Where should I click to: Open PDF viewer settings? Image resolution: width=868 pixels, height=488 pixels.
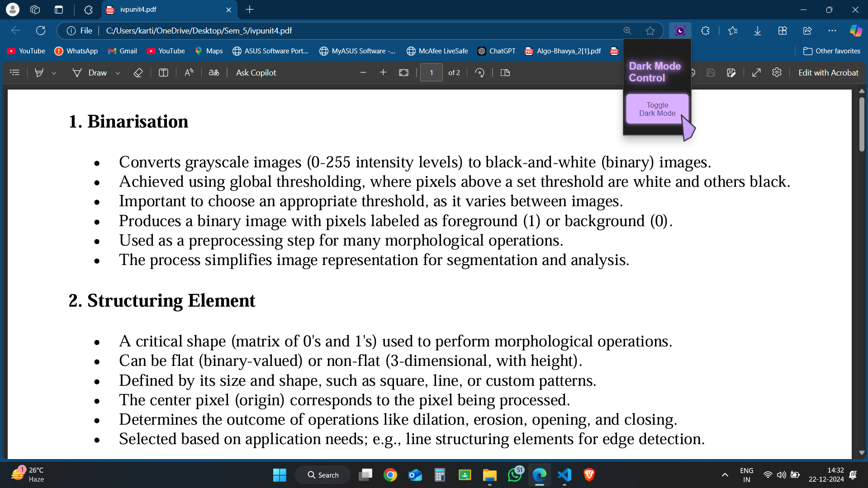pos(777,72)
